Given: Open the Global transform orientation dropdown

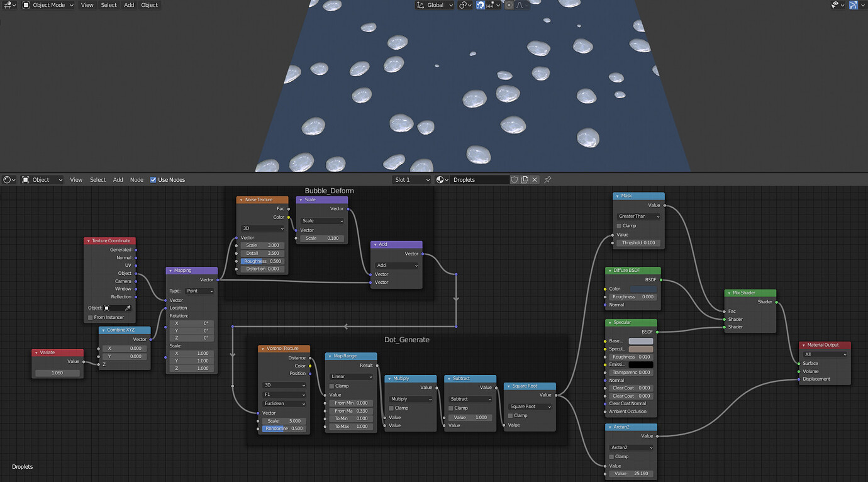Looking at the screenshot, I should point(435,5).
